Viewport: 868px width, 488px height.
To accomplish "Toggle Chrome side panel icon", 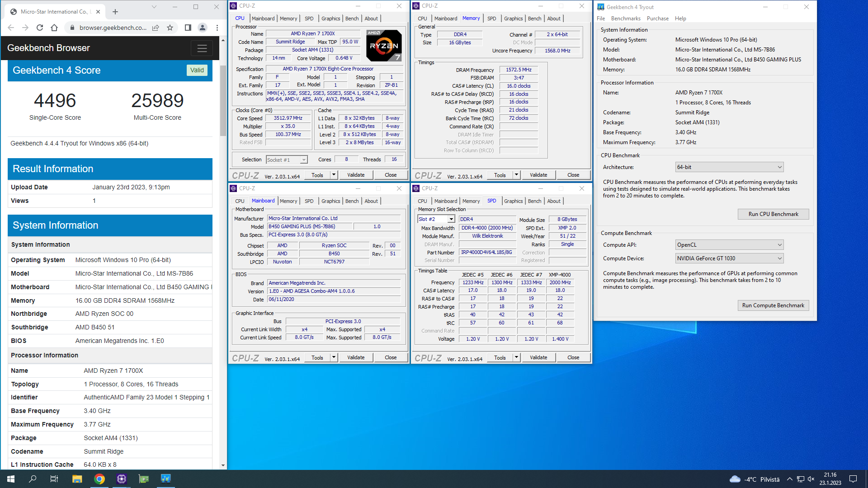I will click(188, 28).
